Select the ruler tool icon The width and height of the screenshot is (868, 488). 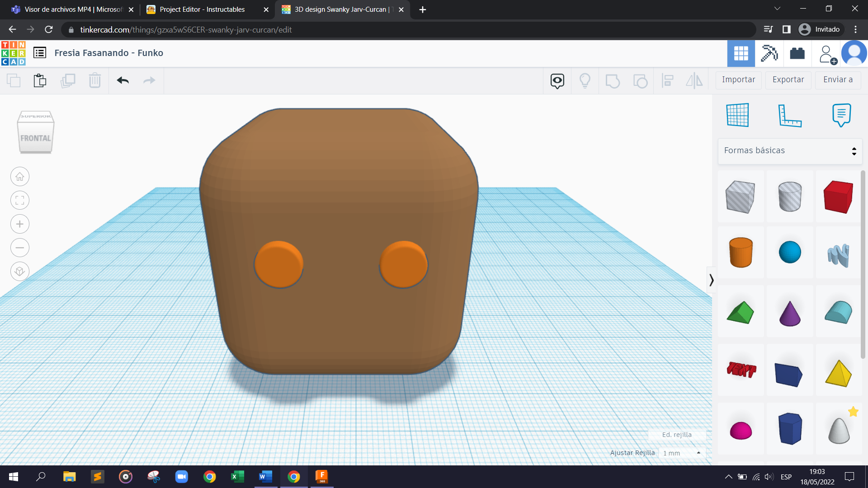[789, 115]
